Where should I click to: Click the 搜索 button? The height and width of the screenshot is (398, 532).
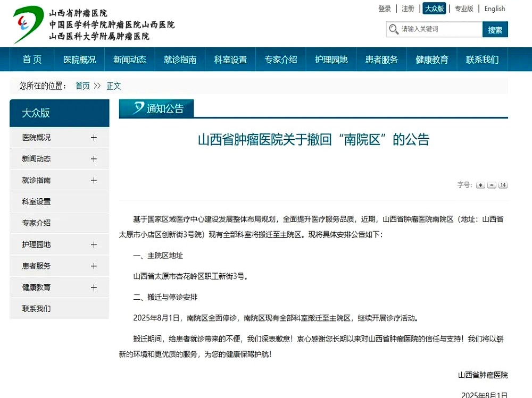click(x=495, y=30)
